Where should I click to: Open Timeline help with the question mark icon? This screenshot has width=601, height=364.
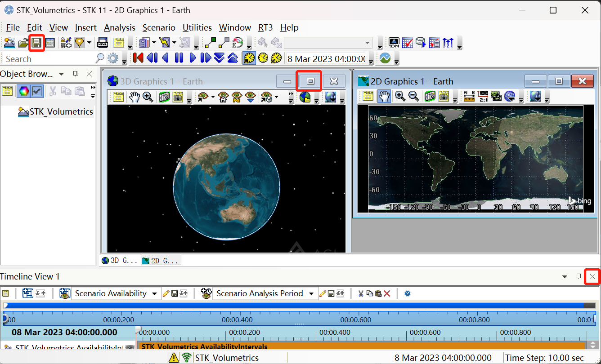pos(407,293)
